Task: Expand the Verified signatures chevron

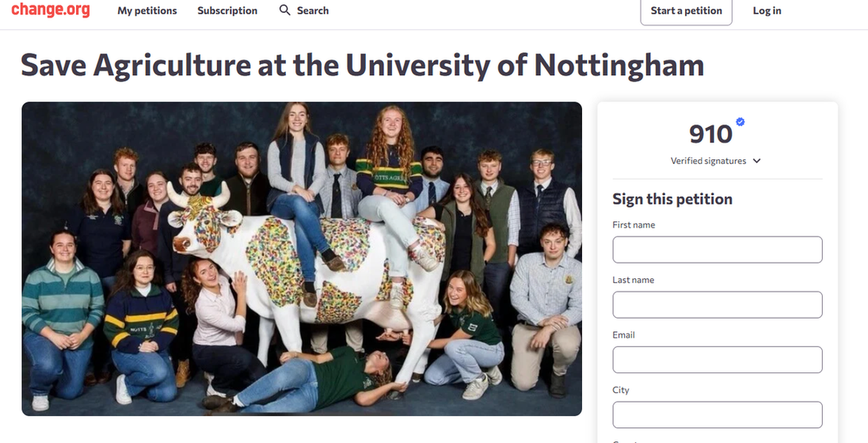Action: (x=757, y=161)
